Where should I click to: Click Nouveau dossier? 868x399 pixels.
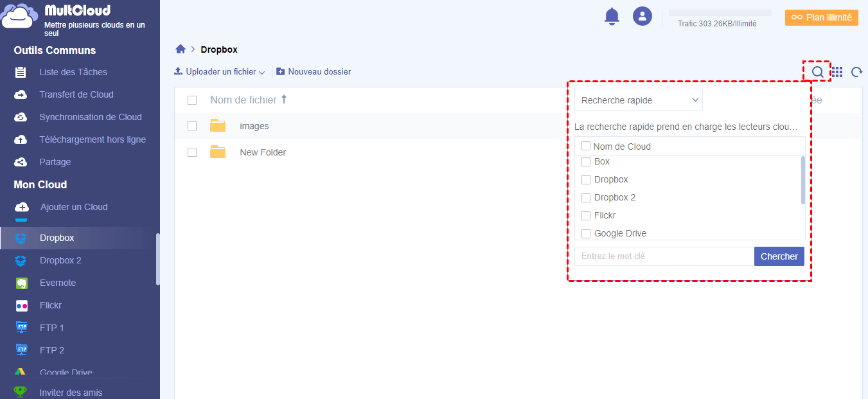[x=319, y=72]
